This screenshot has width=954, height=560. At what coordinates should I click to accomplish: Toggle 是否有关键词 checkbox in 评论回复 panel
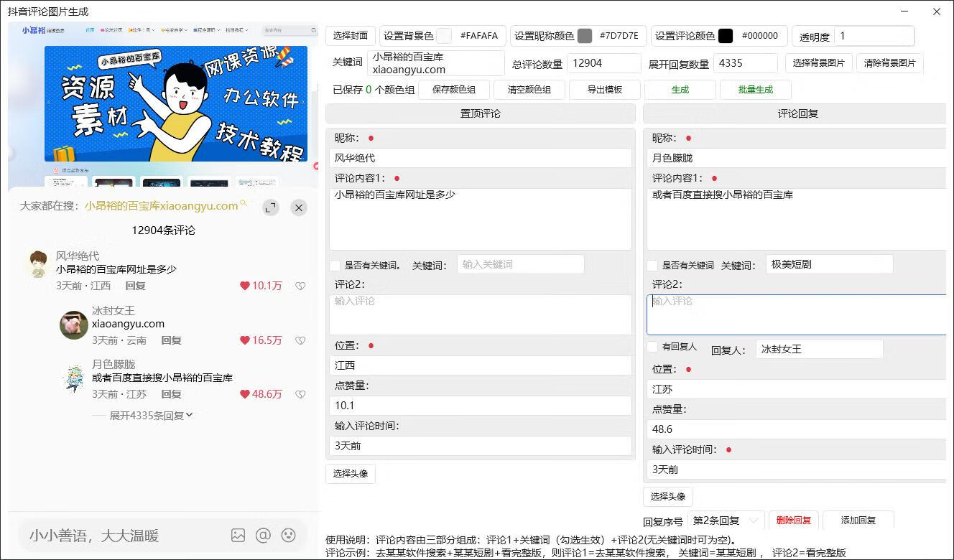tap(652, 266)
